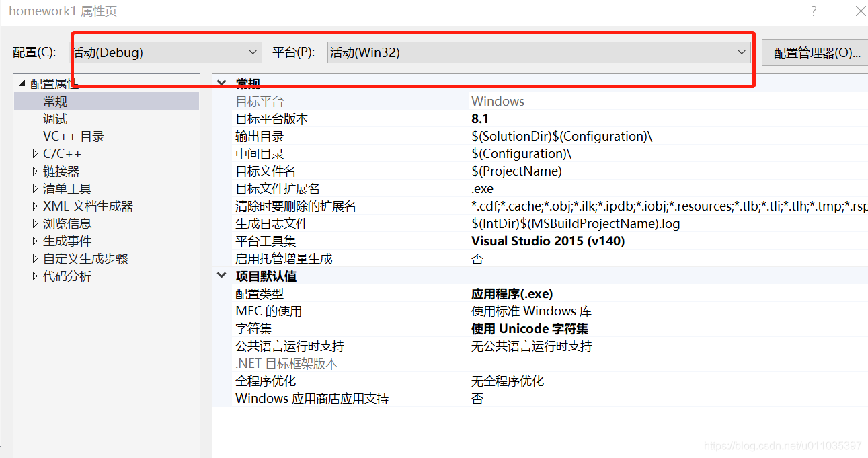Expand the 自定义生成步骤 tree node
868x458 pixels.
click(35, 259)
